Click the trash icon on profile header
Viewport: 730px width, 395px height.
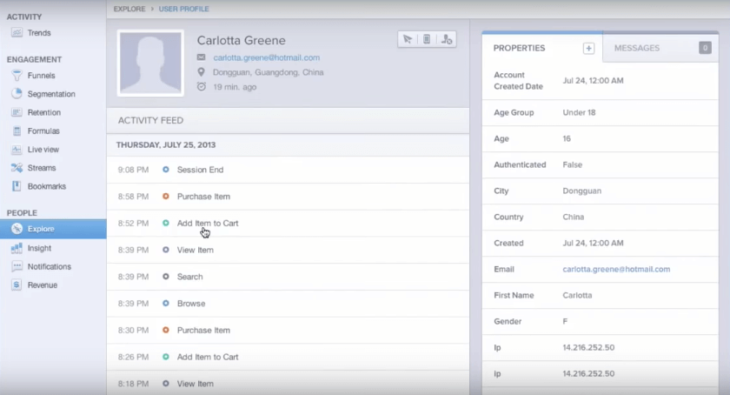click(x=426, y=39)
